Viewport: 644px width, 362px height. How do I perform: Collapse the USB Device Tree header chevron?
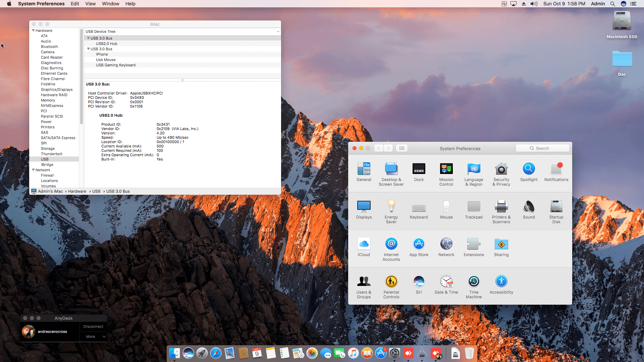click(278, 32)
